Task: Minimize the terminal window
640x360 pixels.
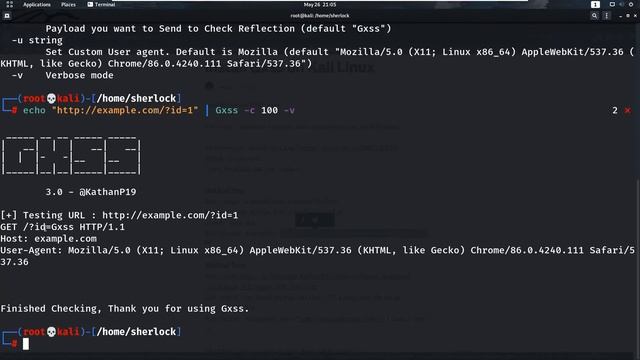Action: 620,16
